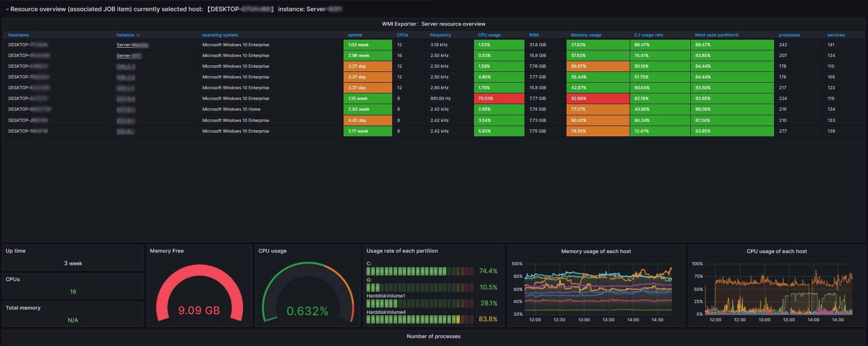Sort table by hostname column header
868x346 pixels.
[x=19, y=35]
